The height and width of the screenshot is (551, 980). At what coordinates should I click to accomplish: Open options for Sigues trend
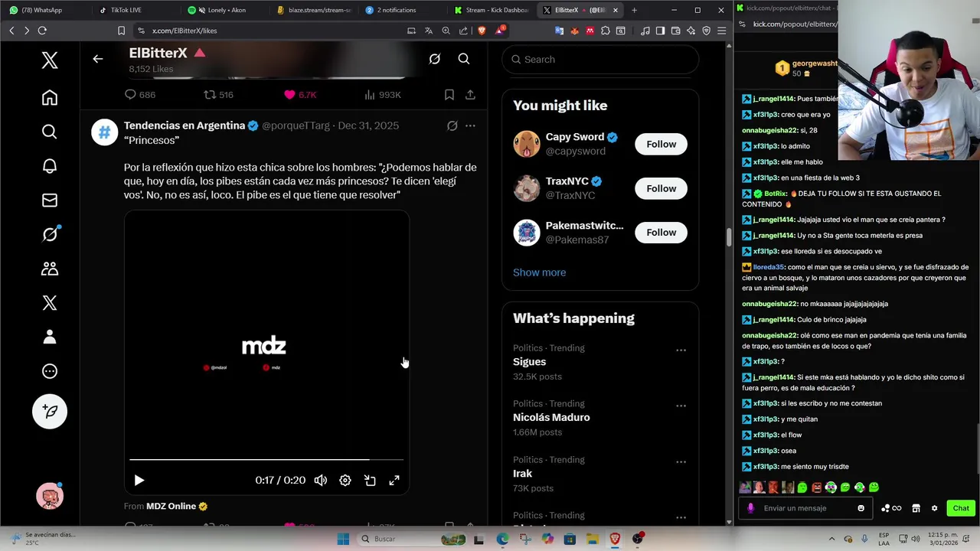tap(681, 350)
